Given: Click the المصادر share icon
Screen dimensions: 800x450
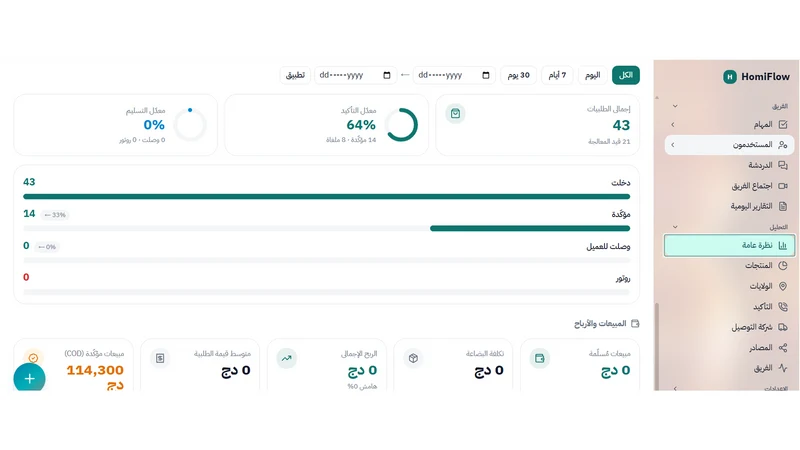Looking at the screenshot, I should (783, 347).
